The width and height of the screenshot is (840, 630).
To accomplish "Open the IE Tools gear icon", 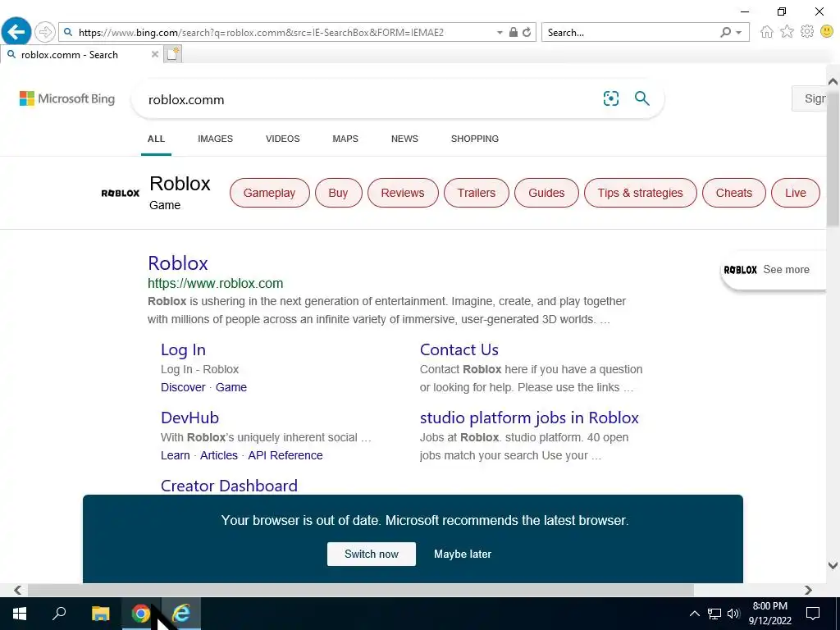I will [x=807, y=32].
